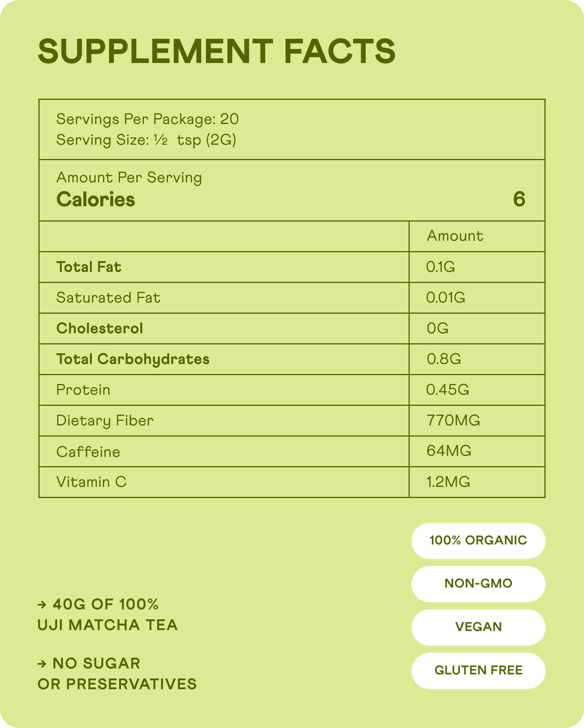This screenshot has width=584, height=728.
Task: Select the Protein amount 0.45G
Action: click(447, 390)
